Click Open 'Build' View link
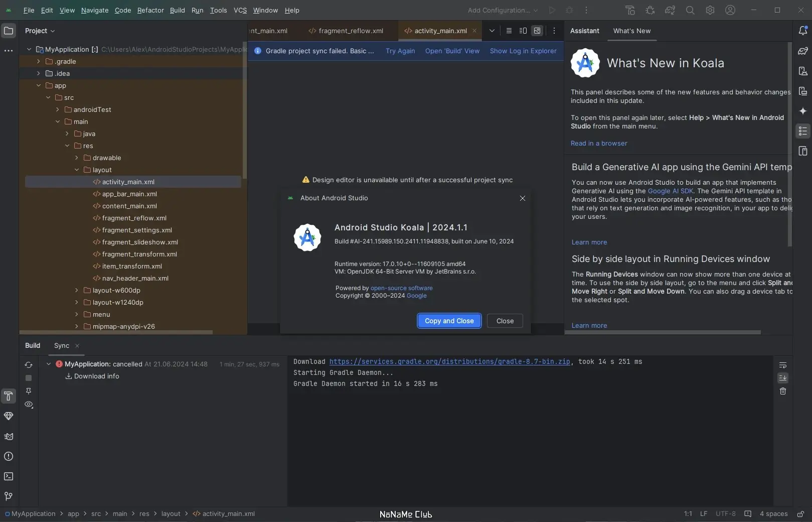Image resolution: width=812 pixels, height=522 pixels. [x=452, y=51]
